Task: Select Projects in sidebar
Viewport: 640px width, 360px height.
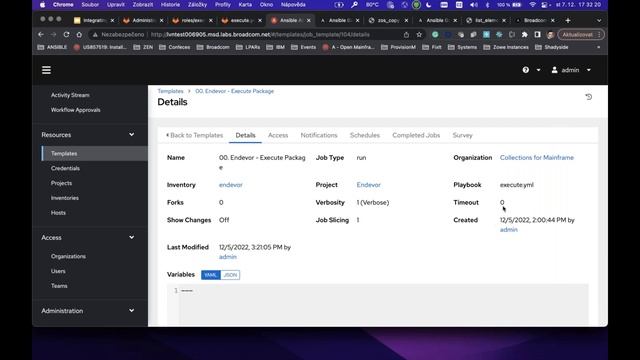Action: (x=61, y=183)
